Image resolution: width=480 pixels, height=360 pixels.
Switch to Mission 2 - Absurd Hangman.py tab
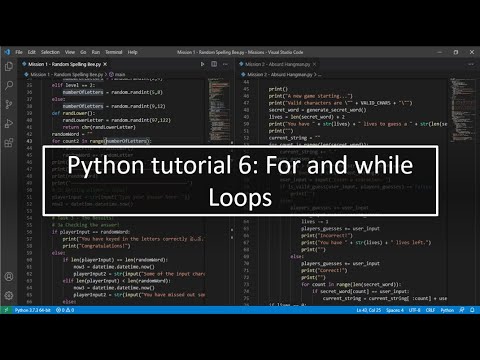pos(278,64)
